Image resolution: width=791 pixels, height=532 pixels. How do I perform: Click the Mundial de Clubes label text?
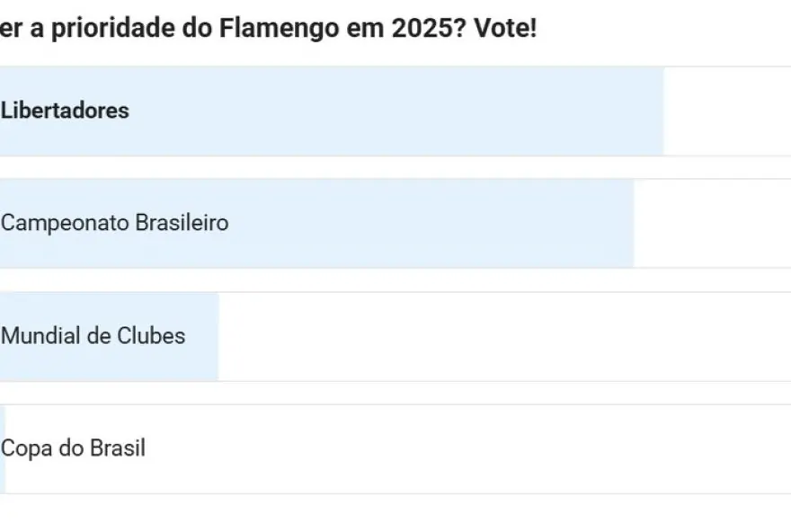point(93,336)
